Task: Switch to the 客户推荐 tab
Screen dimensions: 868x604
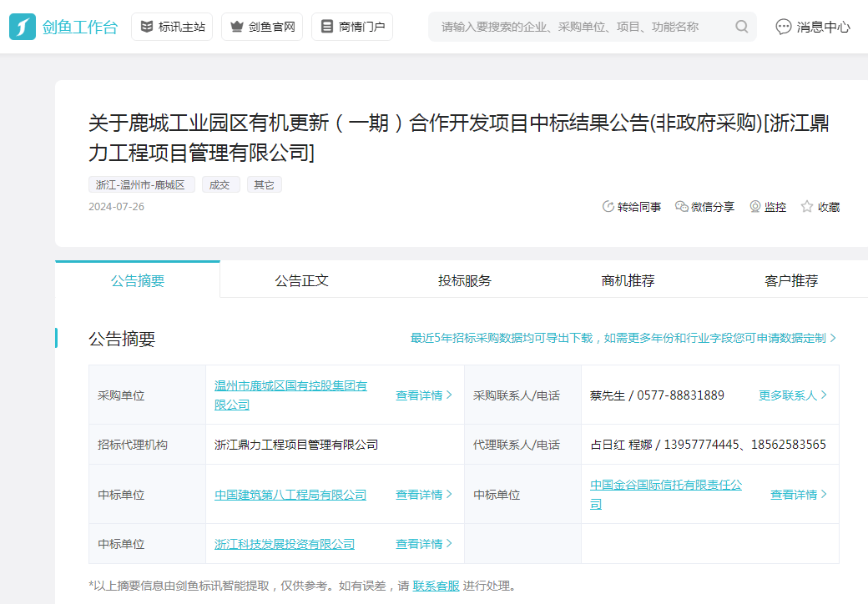Action: 791,280
